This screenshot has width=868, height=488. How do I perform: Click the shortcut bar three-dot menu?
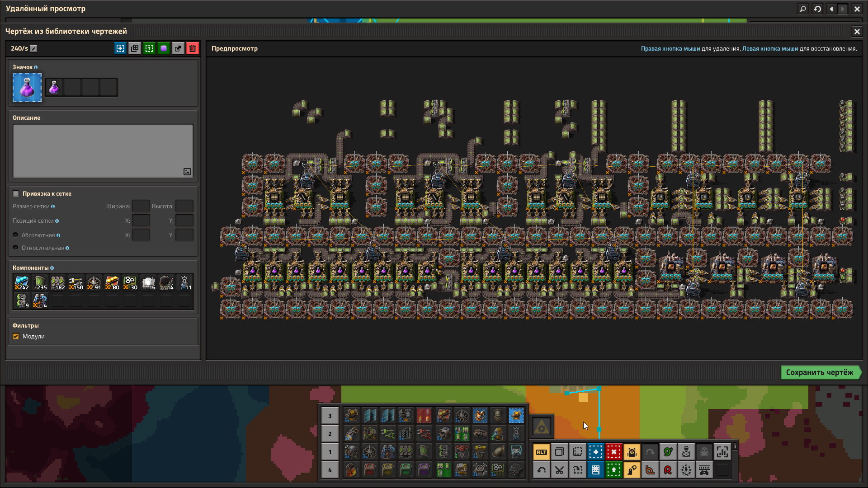click(x=735, y=446)
